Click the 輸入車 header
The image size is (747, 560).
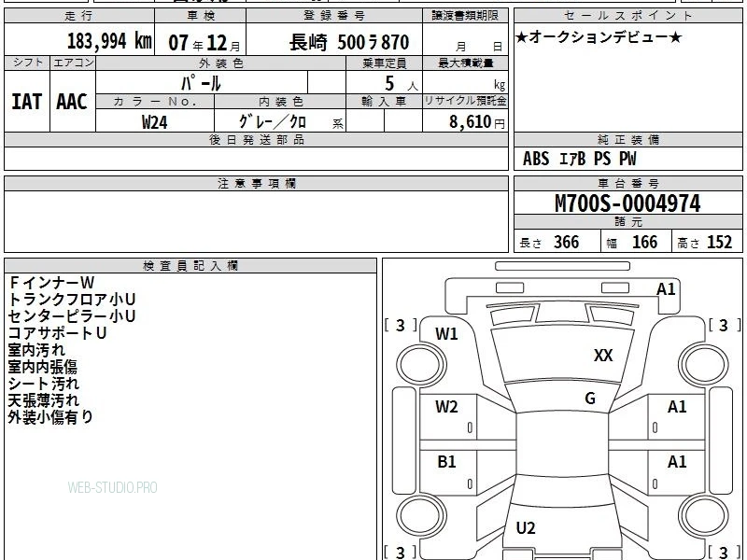click(384, 101)
